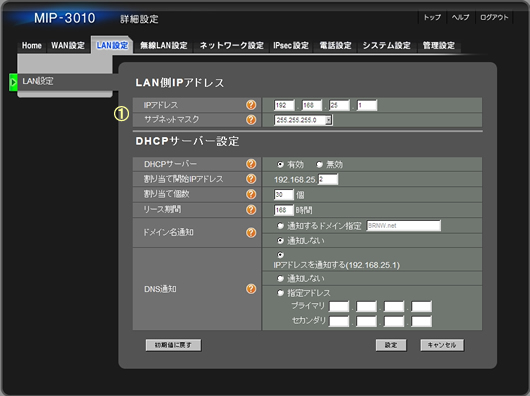This screenshot has height=396, width=530.
Task: Click fourth IP octet field 1
Action: (367, 105)
